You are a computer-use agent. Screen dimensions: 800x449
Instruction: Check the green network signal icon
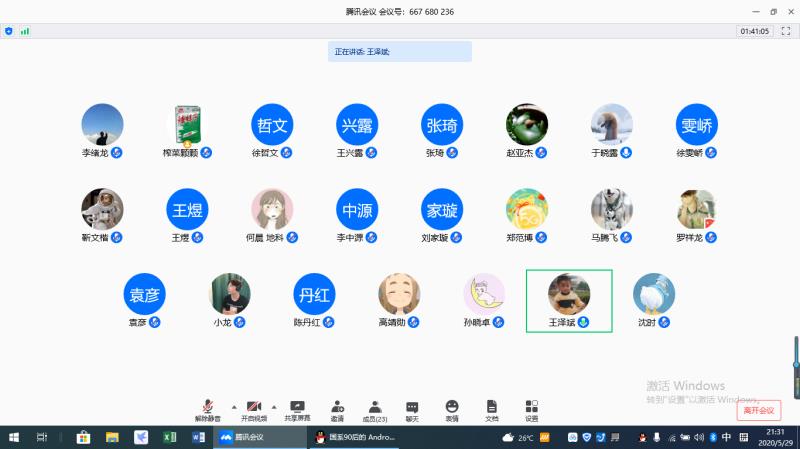(25, 31)
